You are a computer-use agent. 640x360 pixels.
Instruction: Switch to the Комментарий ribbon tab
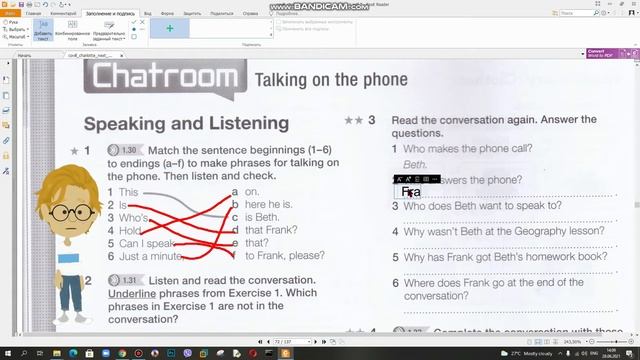(x=63, y=13)
